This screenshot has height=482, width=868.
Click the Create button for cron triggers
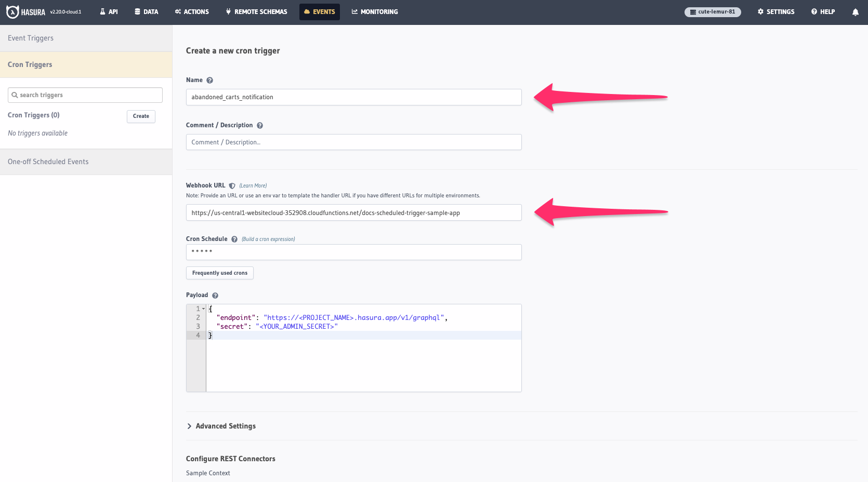[x=140, y=116]
